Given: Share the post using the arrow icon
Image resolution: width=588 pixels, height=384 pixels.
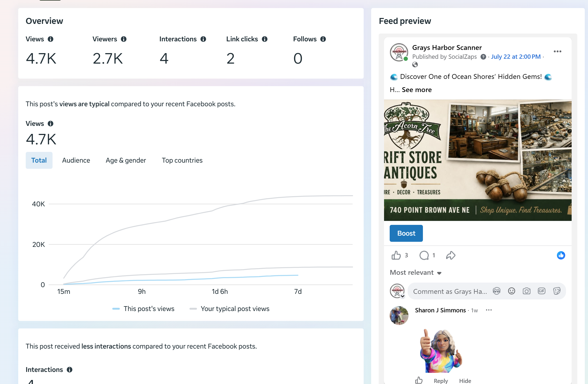Looking at the screenshot, I should tap(451, 255).
